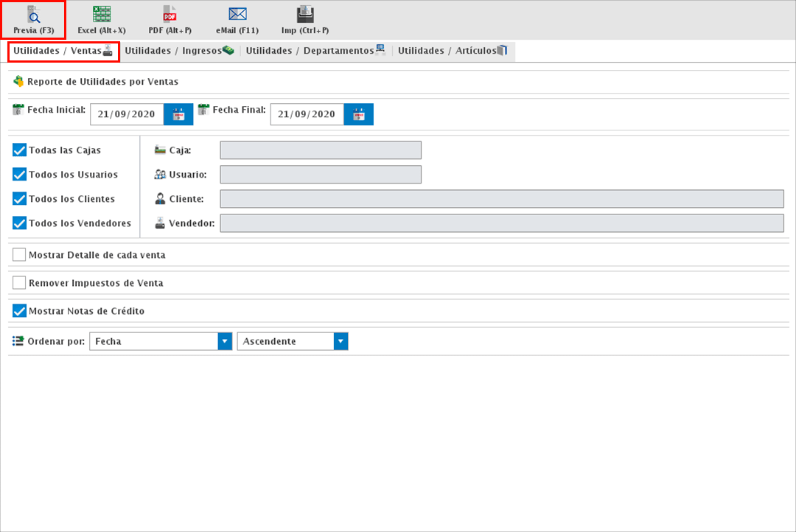Click the Fecha Inicial date field
Screen dimensions: 796x532
pos(127,114)
